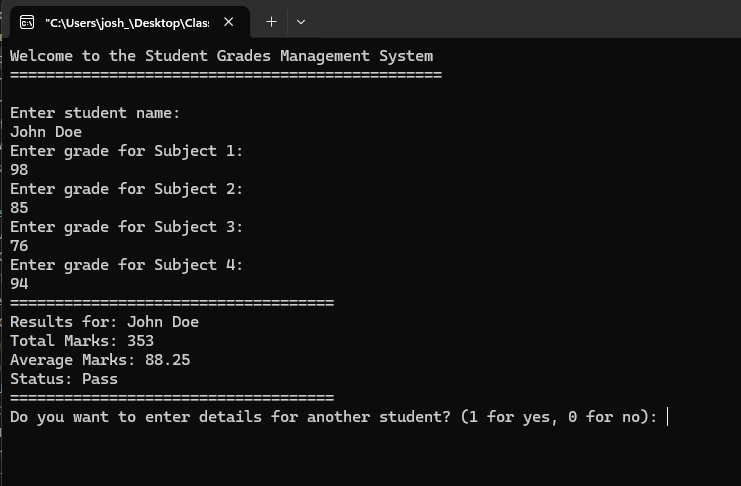Click the grade value 85
Screen dimensions: 741x486
point(19,208)
